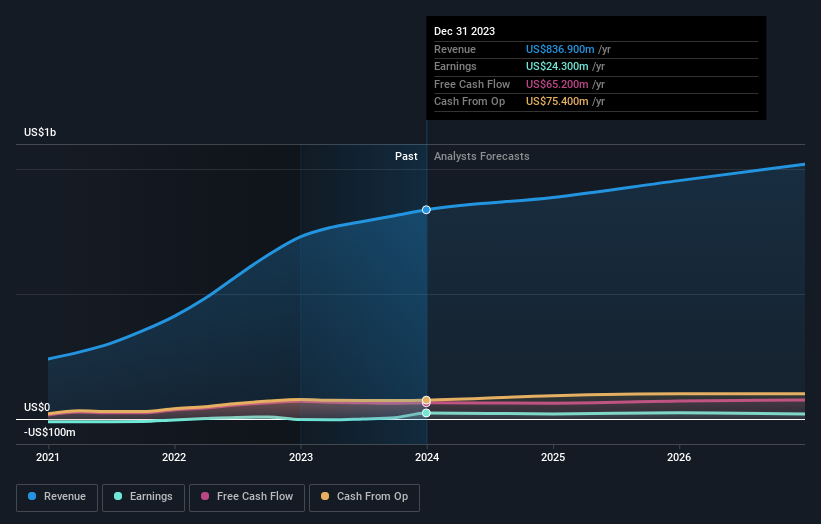The image size is (821, 524).
Task: Click the US$836.900m revenue value
Action: tap(560, 49)
